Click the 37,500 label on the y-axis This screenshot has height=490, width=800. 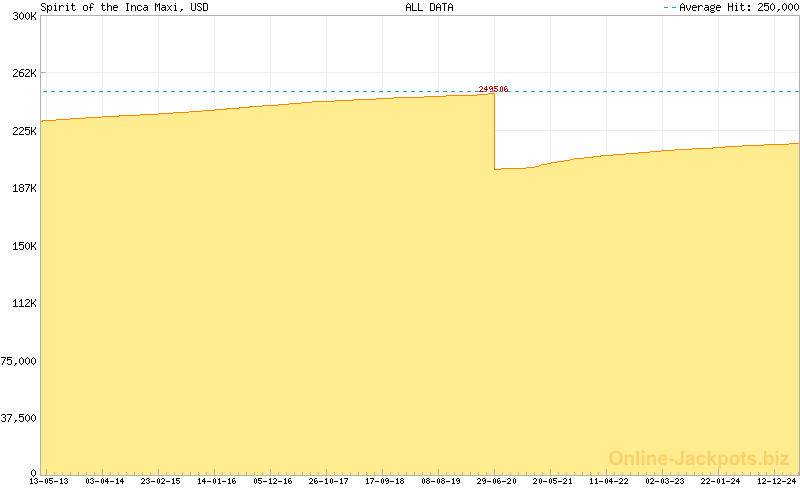(20, 418)
